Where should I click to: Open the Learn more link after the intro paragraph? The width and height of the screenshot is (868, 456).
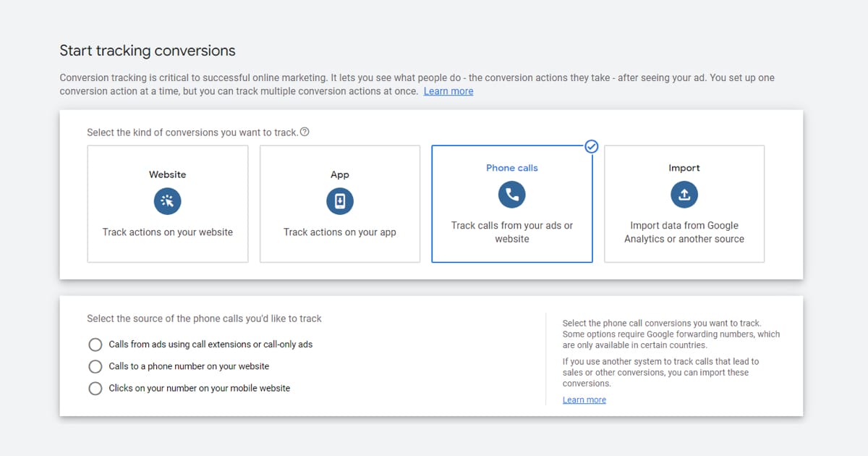448,91
